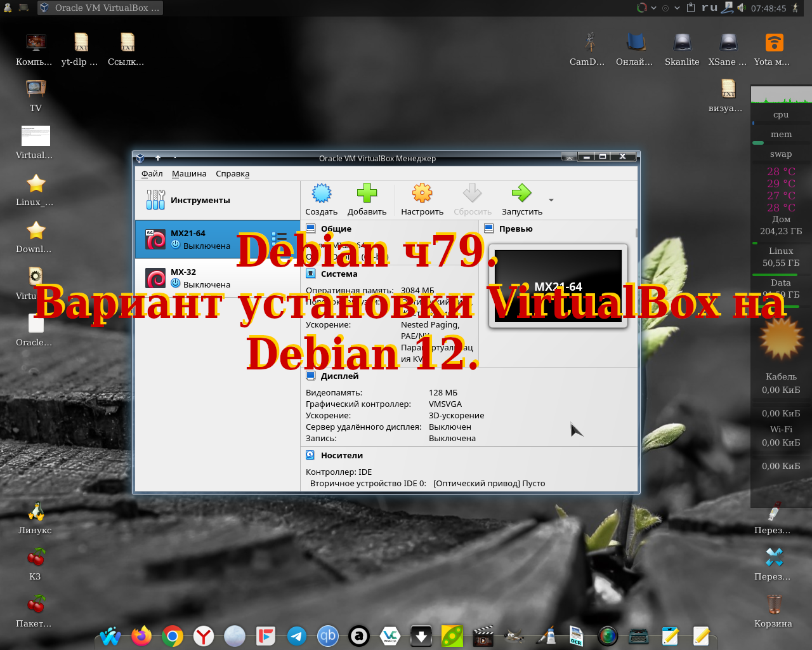Screen dimensions: 812x650
Task: Open the Справка menu in VirtualBox
Action: point(233,173)
